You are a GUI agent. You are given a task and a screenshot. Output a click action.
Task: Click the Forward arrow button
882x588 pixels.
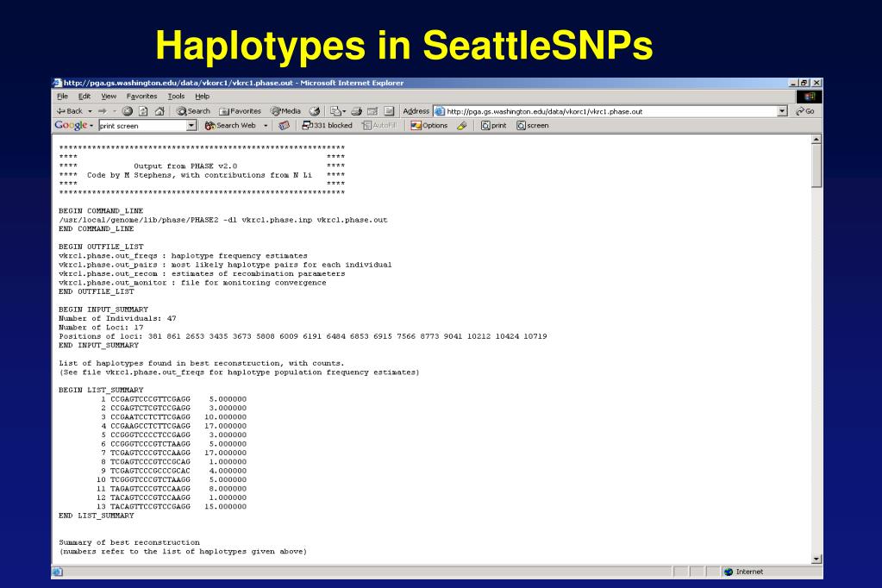tap(103, 111)
